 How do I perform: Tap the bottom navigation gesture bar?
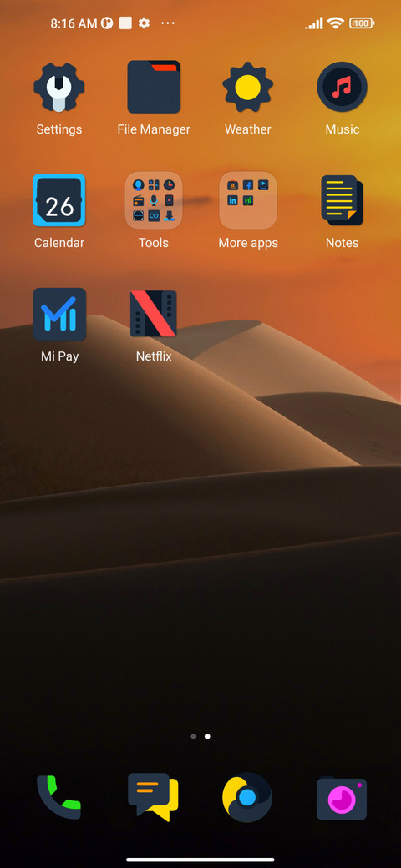coord(200,860)
